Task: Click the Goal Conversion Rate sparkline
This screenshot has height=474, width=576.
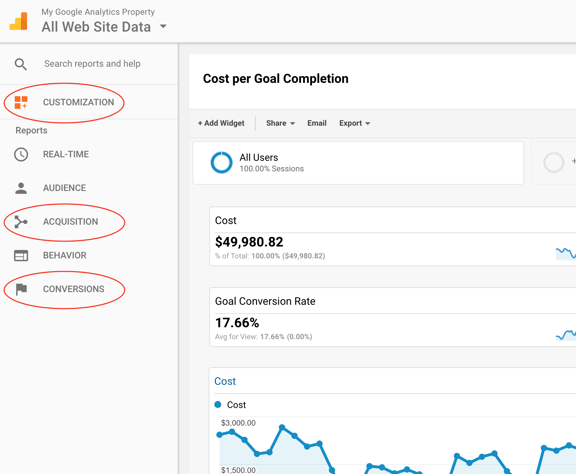Action: (x=566, y=335)
